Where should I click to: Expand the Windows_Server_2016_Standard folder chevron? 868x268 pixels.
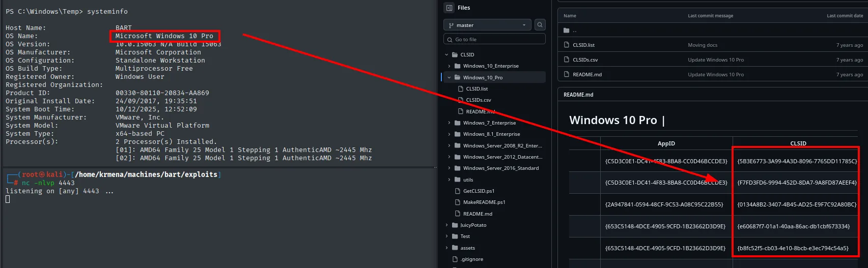pos(449,168)
